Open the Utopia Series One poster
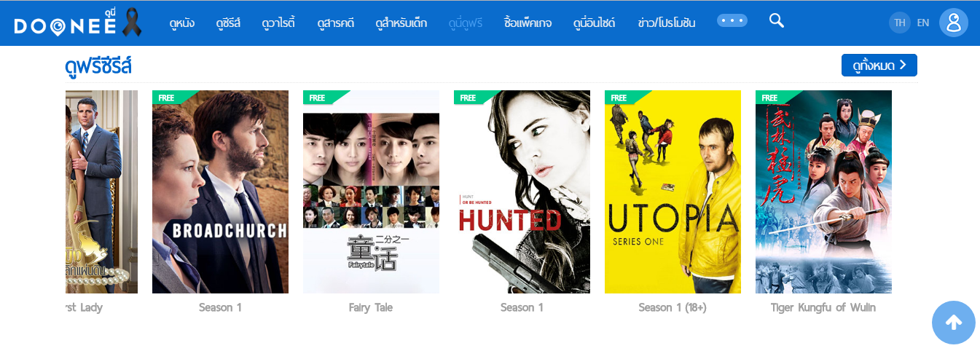Viewport: 980px width, 359px height. (673, 192)
